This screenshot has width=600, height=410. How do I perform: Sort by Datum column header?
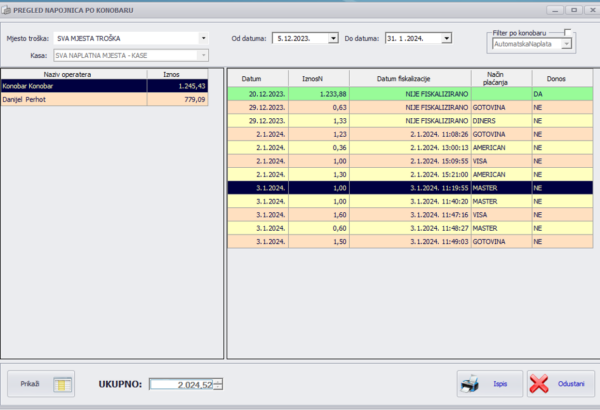click(258, 78)
